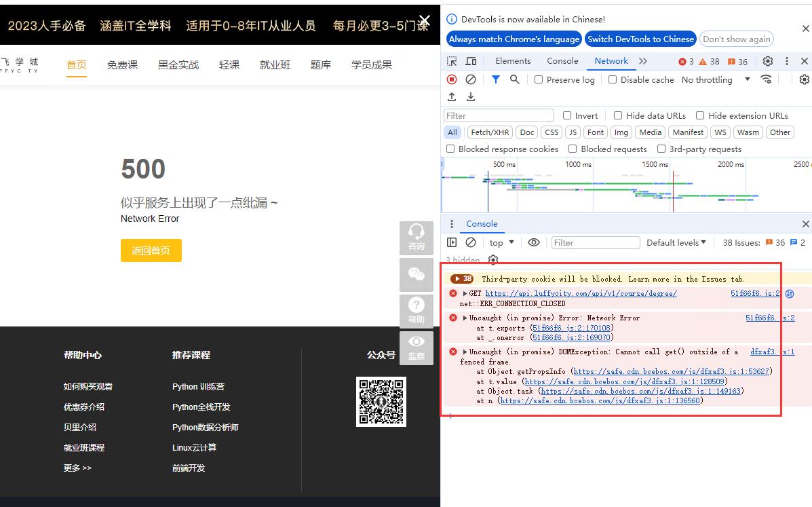
Task: Open the 免费课 navigation link
Action: 122,65
